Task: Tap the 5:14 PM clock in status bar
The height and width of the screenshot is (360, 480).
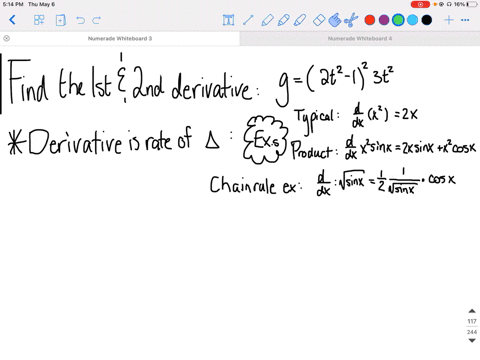Action: click(x=13, y=4)
